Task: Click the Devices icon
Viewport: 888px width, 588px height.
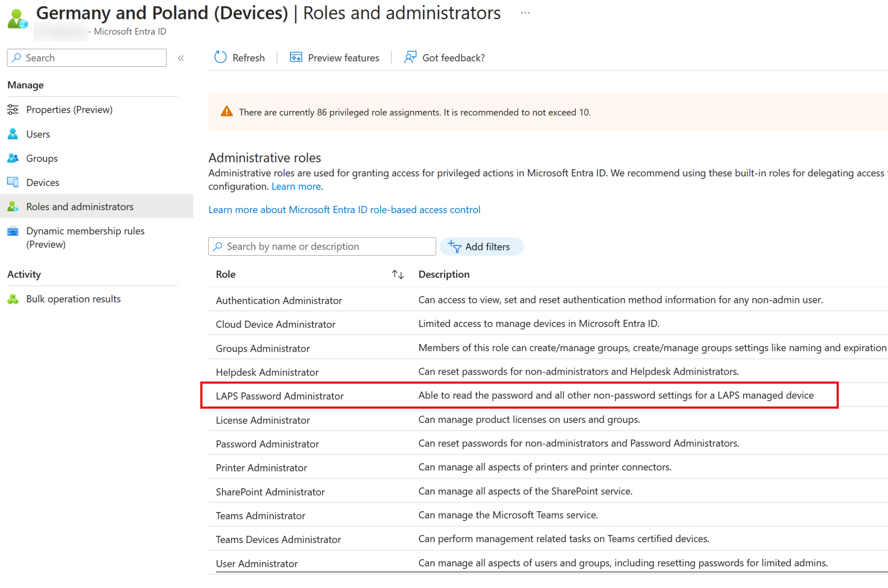Action: (x=13, y=182)
